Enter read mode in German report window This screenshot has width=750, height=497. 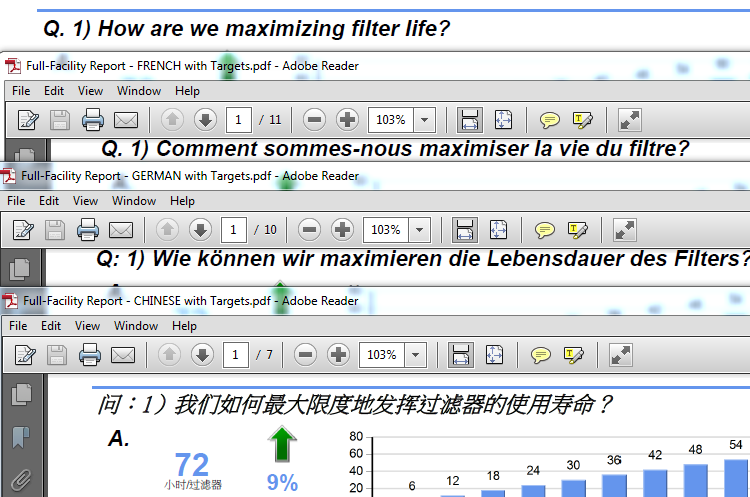[625, 230]
